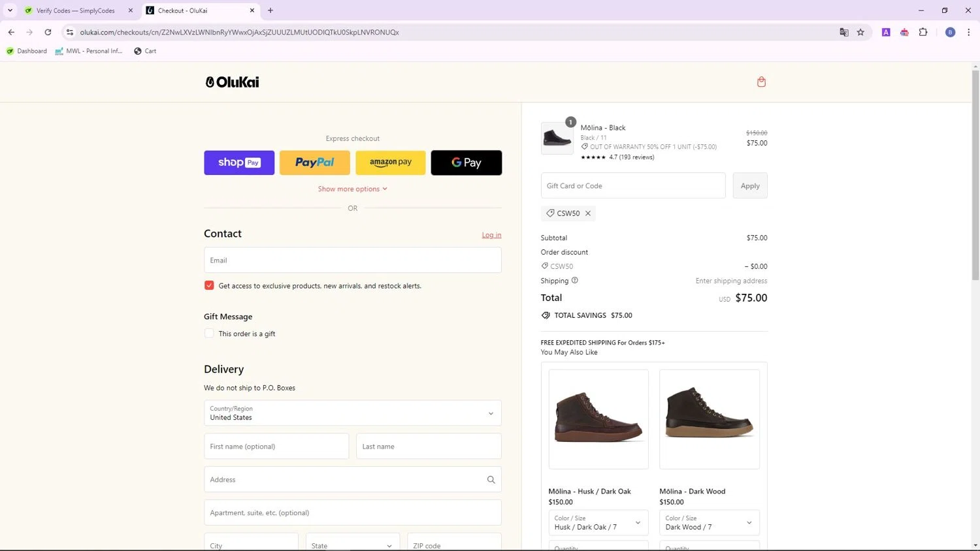This screenshot has width=980, height=551.
Task: Click the address search magnifier icon
Action: 491,480
